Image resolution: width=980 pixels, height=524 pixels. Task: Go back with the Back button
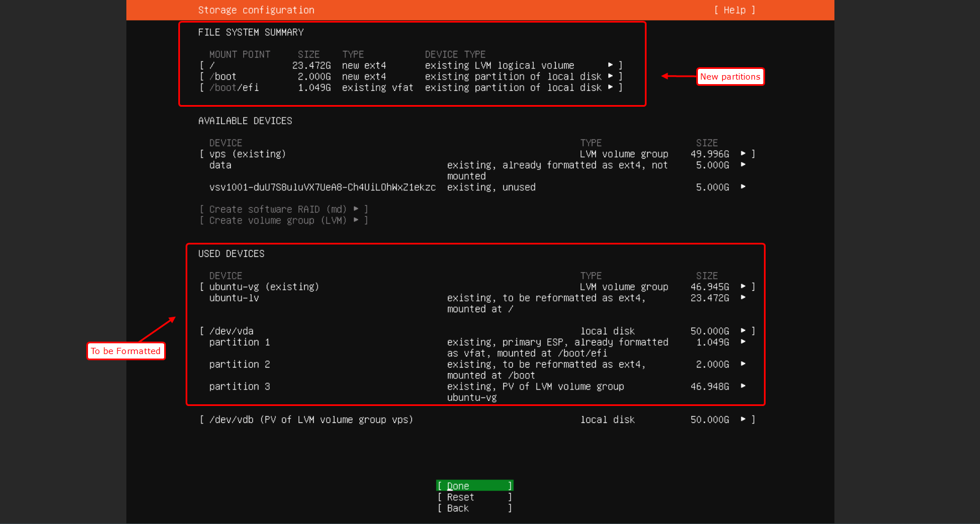[474, 508]
